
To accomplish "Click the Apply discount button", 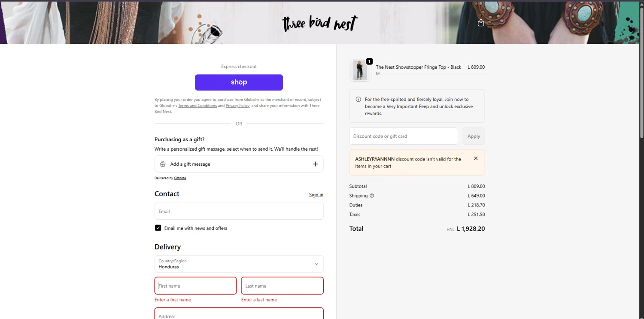I will click(x=474, y=136).
